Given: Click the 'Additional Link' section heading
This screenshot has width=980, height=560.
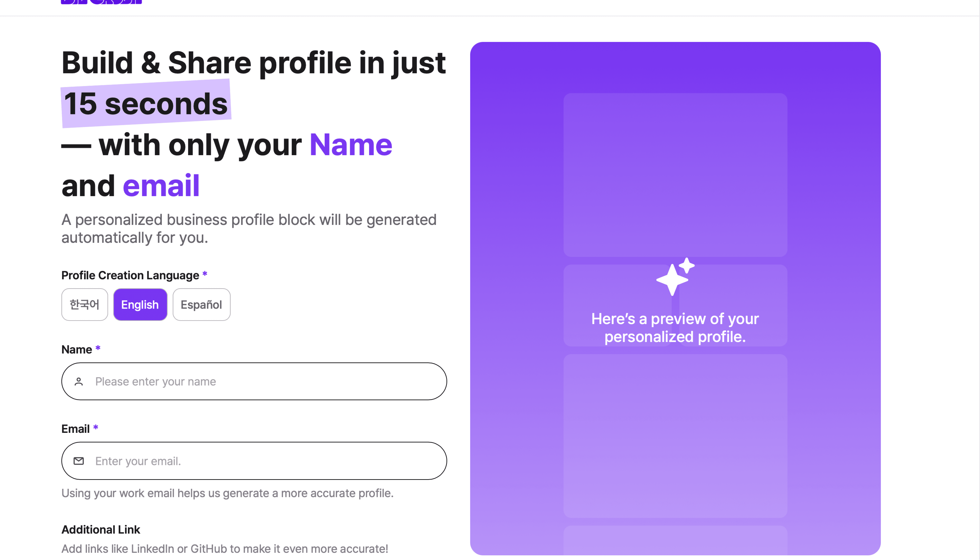Looking at the screenshot, I should 101,530.
